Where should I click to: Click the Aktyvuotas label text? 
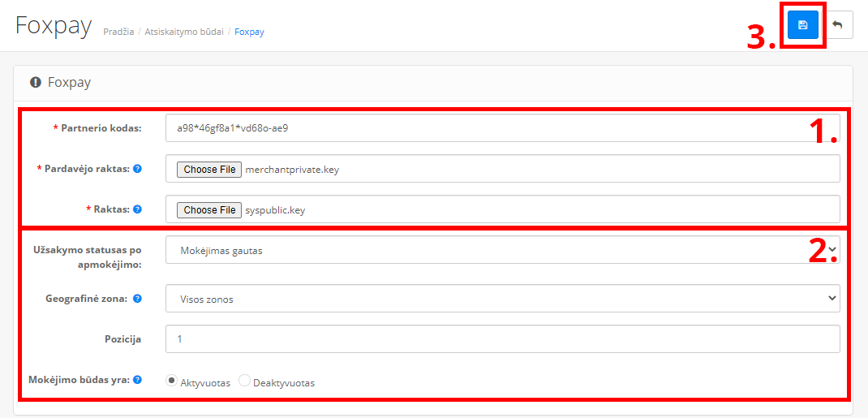point(205,383)
